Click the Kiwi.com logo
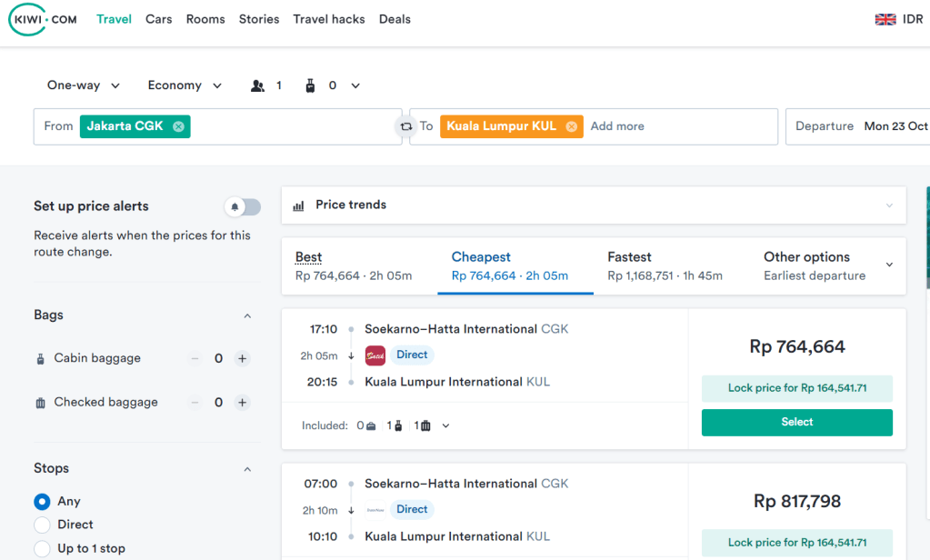The width and height of the screenshot is (930, 560). (x=43, y=19)
